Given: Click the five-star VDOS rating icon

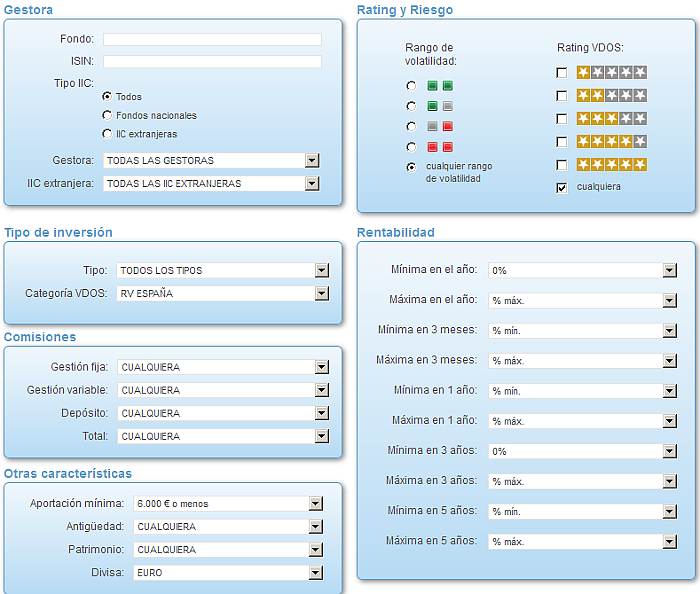Looking at the screenshot, I should coord(611,164).
